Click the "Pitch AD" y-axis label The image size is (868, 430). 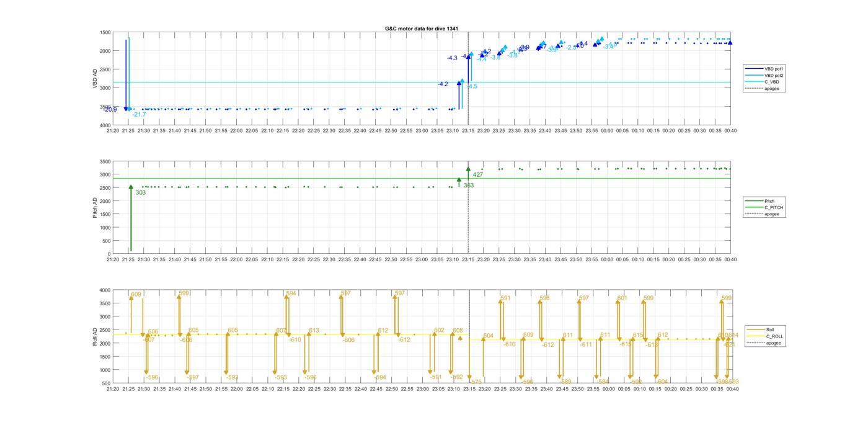[95, 207]
